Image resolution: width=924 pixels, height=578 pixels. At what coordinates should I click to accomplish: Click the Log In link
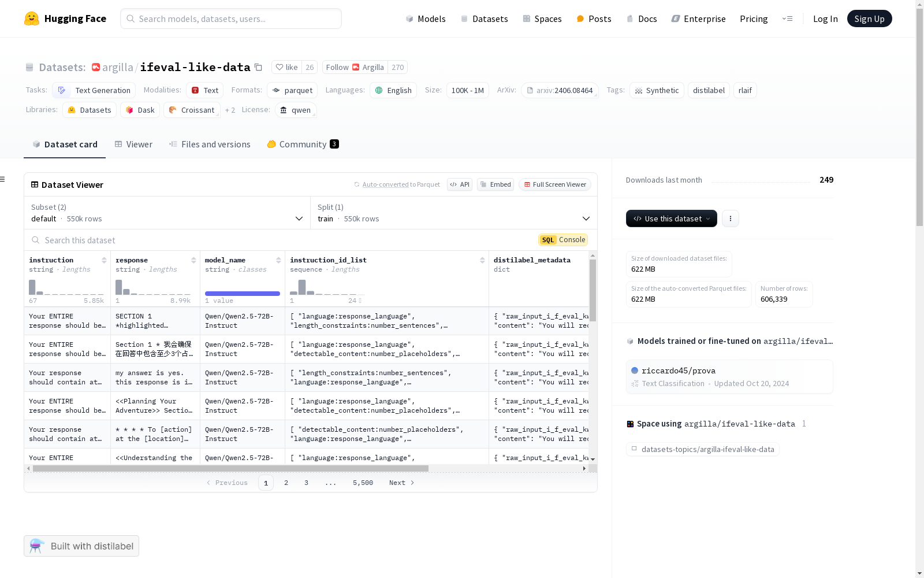click(825, 19)
